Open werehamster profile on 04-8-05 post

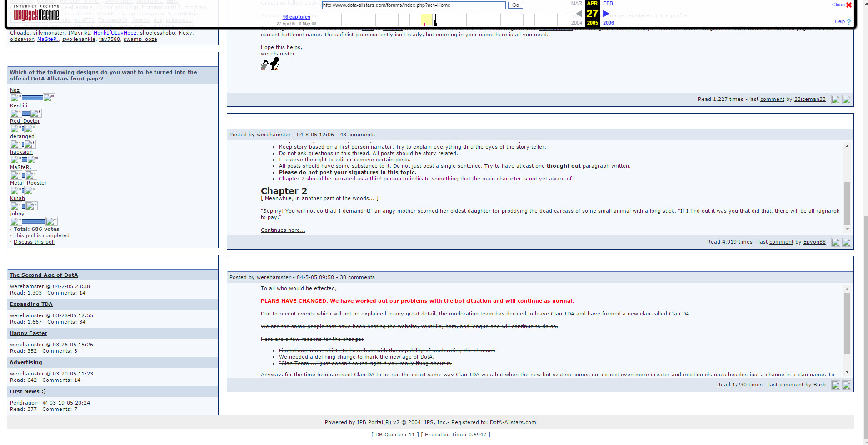tap(274, 135)
